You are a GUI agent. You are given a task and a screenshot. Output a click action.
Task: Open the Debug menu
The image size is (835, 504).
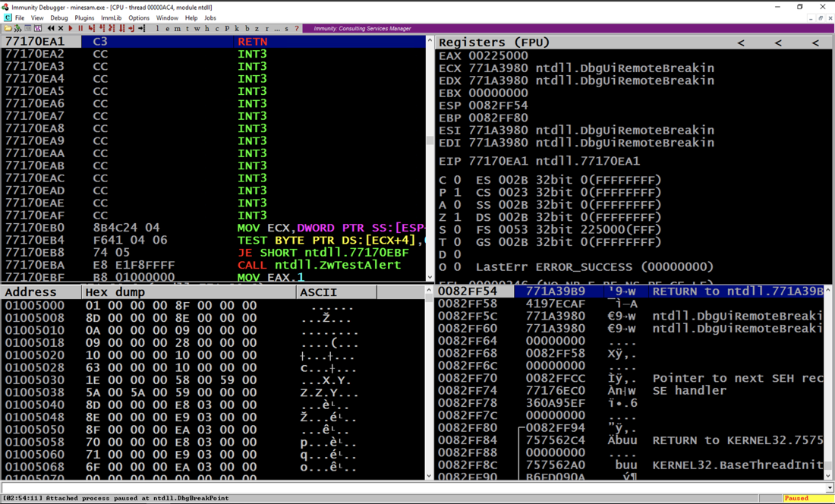pos(59,17)
